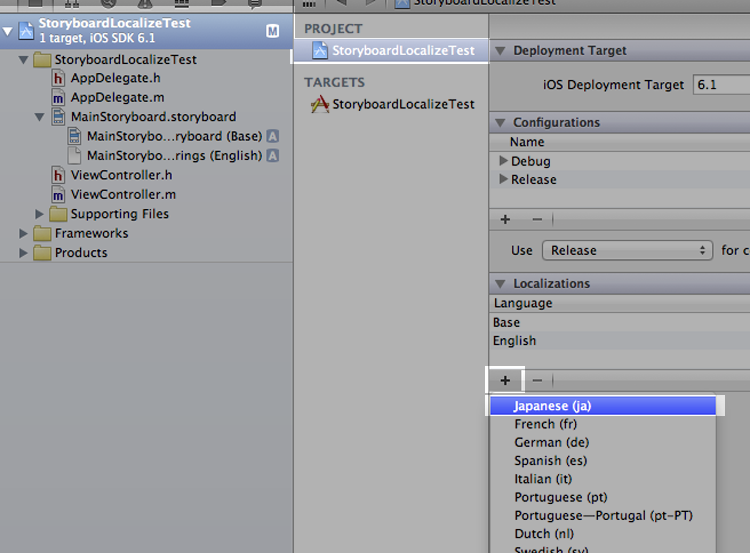This screenshot has height=553, width=750.
Task: Click the AppDelegate.m file icon
Action: [58, 98]
